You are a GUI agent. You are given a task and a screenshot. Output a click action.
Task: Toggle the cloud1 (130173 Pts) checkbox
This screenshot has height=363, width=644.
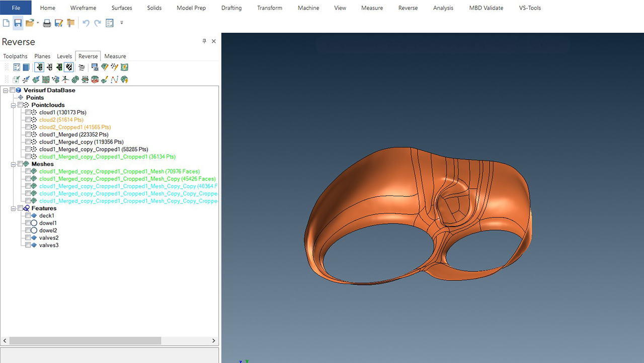pyautogui.click(x=28, y=112)
